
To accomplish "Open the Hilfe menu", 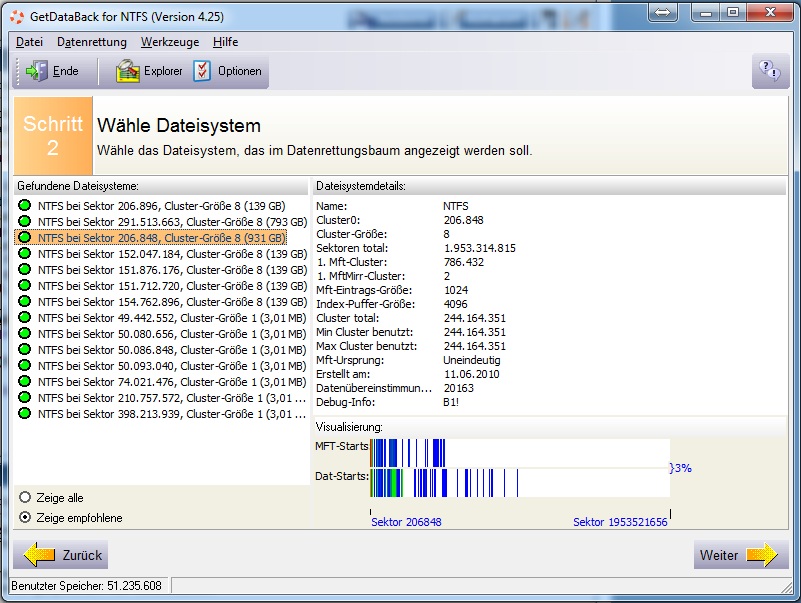I will (225, 42).
